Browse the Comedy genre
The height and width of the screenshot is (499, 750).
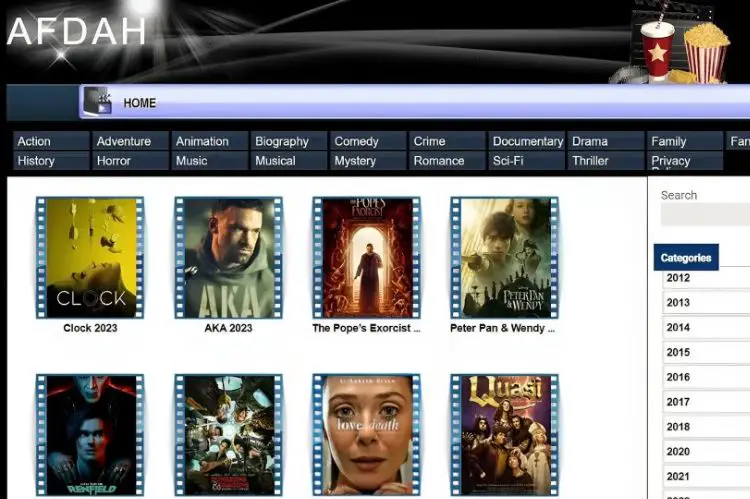pyautogui.click(x=368, y=141)
